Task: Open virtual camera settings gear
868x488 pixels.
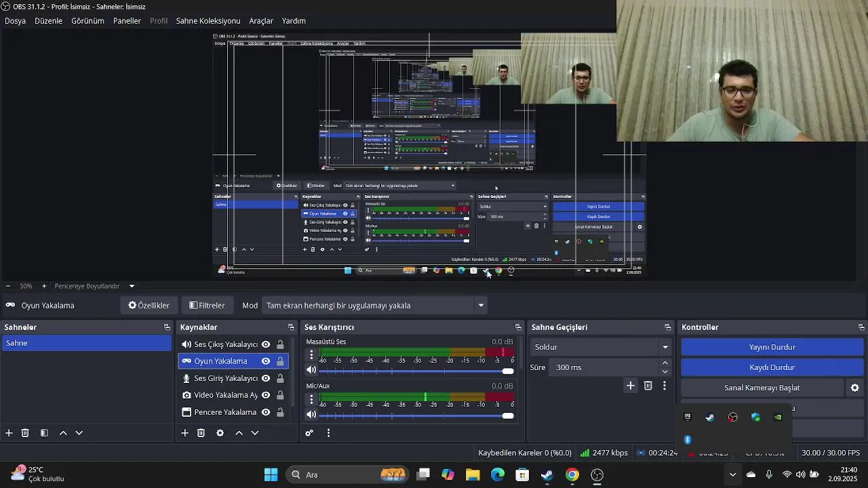Action: point(855,388)
